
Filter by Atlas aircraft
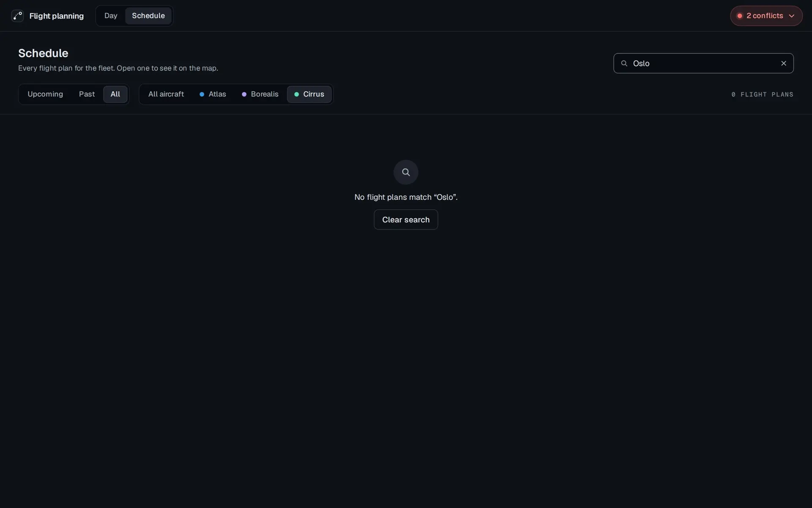click(x=213, y=94)
